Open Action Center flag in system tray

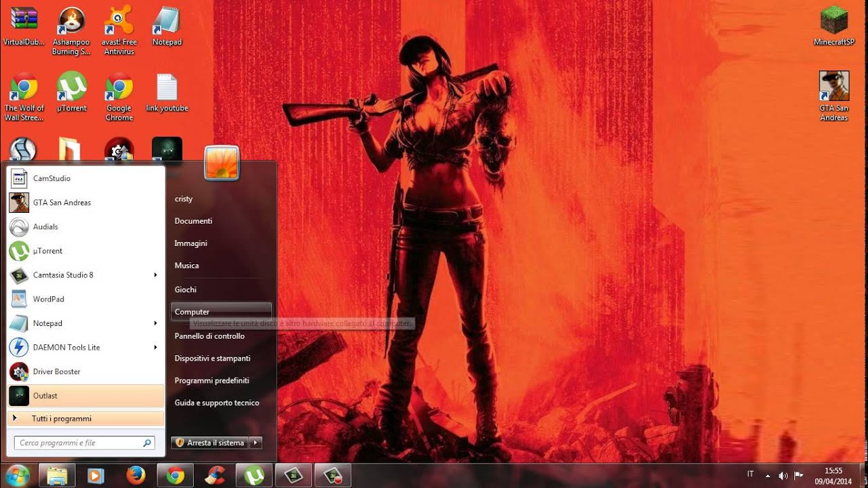798,476
